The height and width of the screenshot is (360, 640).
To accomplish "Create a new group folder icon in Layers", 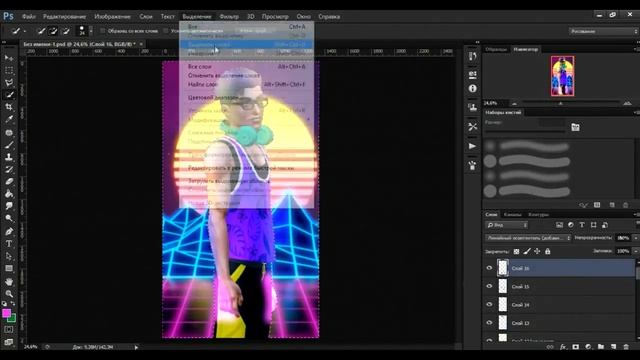I will (601, 347).
